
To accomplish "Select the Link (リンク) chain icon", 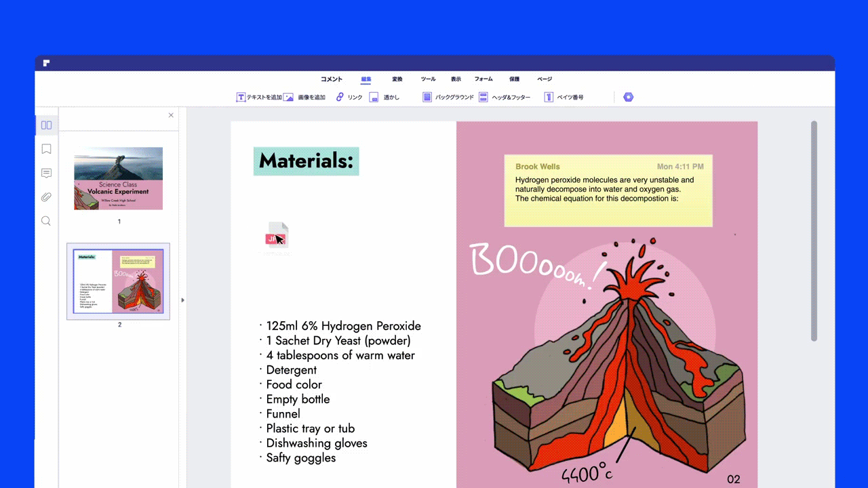I will (x=340, y=98).
